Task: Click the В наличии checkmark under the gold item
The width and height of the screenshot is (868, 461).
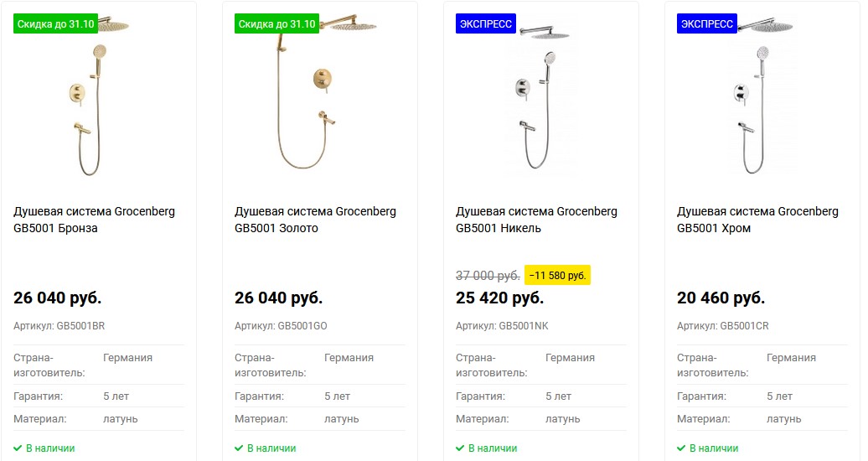Action: coord(239,448)
